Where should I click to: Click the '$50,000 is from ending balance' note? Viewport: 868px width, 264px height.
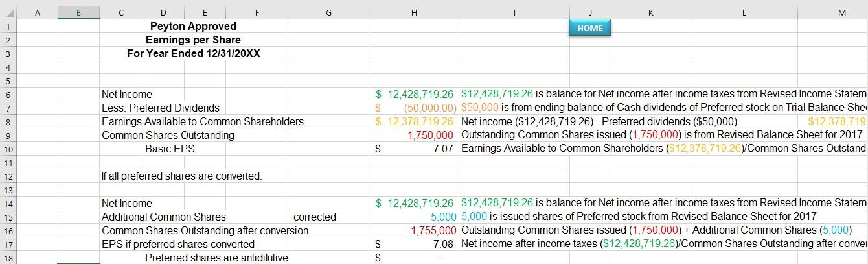coord(664,108)
